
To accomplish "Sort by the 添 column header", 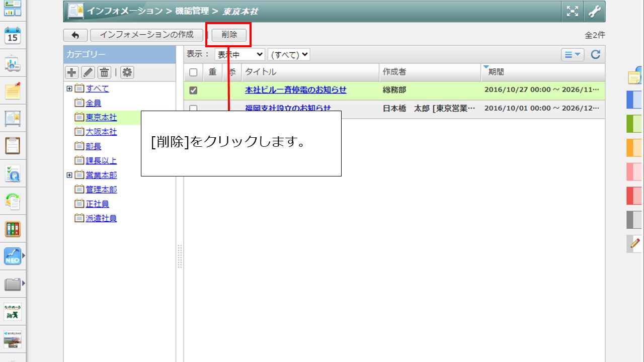I will click(232, 72).
